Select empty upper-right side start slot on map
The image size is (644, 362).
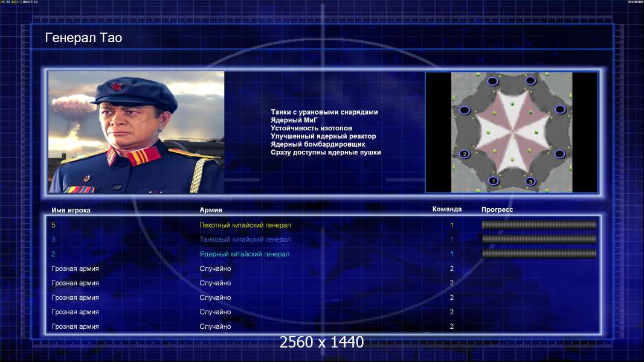(x=560, y=110)
